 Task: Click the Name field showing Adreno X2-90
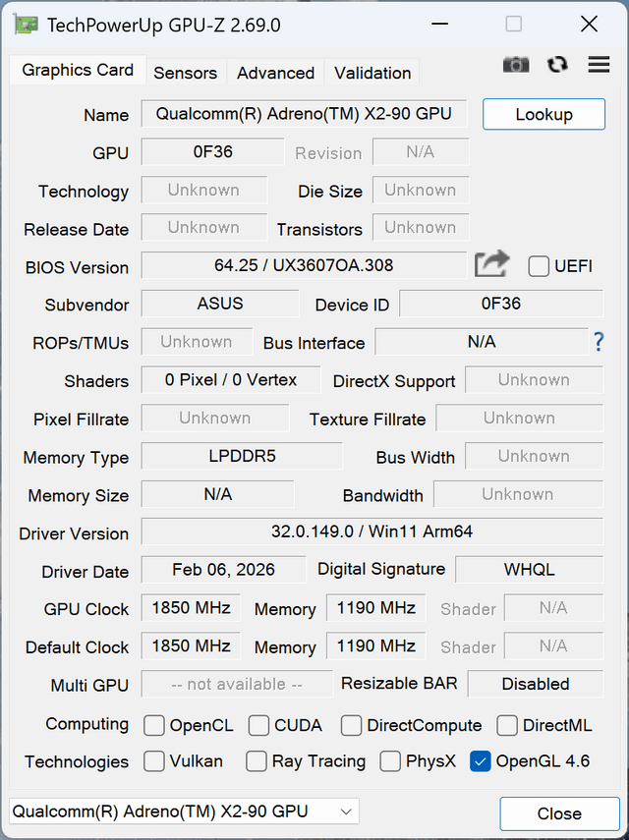coord(304,114)
